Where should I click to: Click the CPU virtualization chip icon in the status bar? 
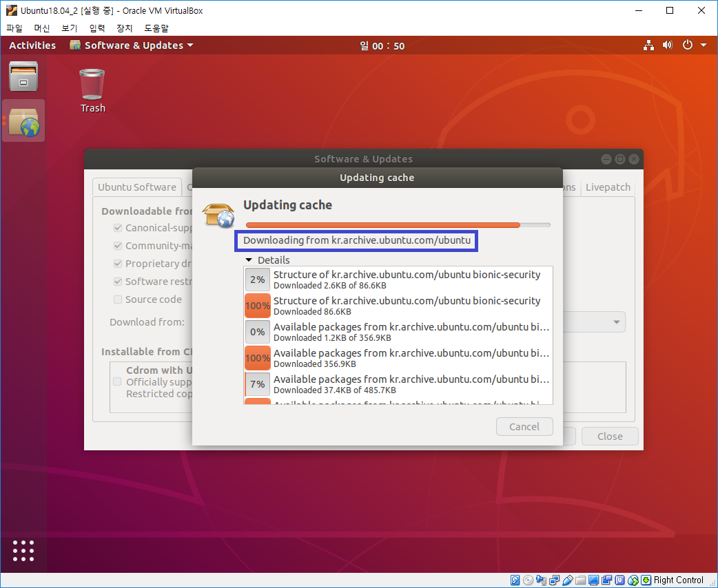(x=620, y=580)
